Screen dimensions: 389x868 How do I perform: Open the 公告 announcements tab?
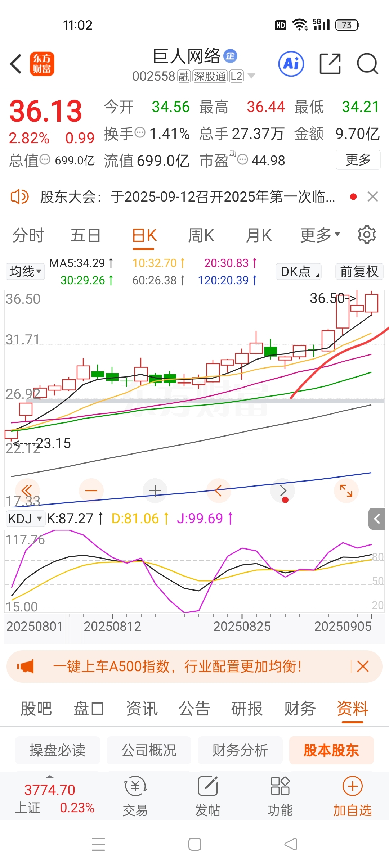click(x=194, y=709)
